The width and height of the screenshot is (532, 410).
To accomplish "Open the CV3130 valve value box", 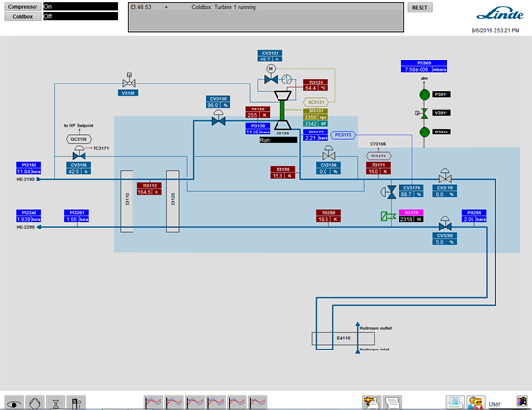I will [x=218, y=102].
